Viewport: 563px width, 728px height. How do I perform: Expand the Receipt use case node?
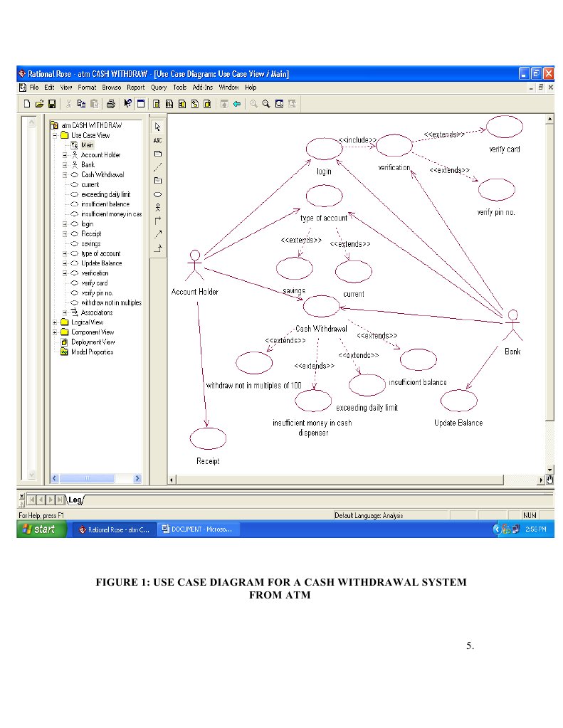coord(65,234)
